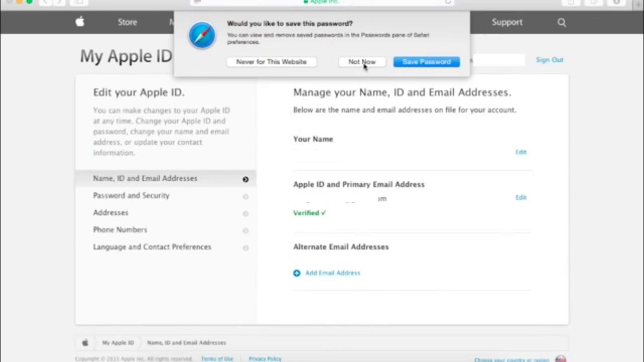Screen dimensions: 644x362
Task: Choose Never for This Website
Action: coord(271,62)
